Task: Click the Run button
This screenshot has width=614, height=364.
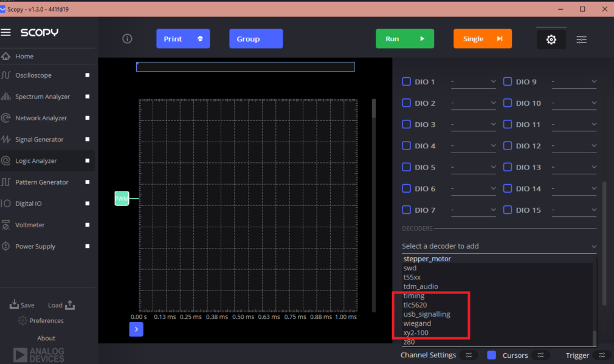Action: [405, 38]
